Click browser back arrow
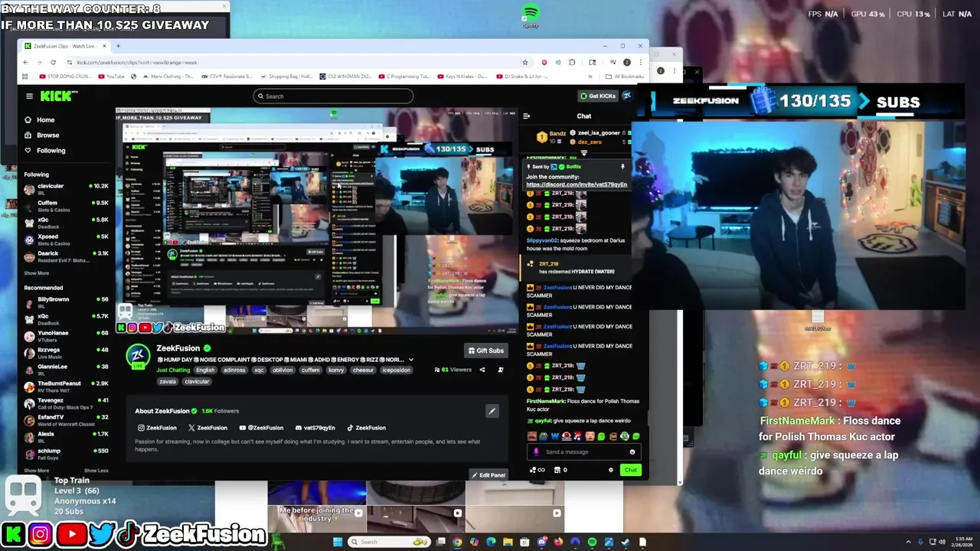 pos(25,62)
